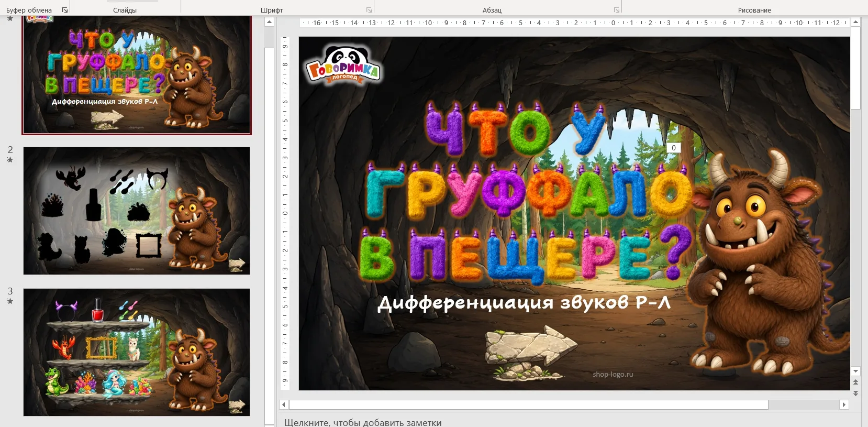Click the "Абзац" ribbon group label
This screenshot has width=868, height=427.
tap(492, 10)
